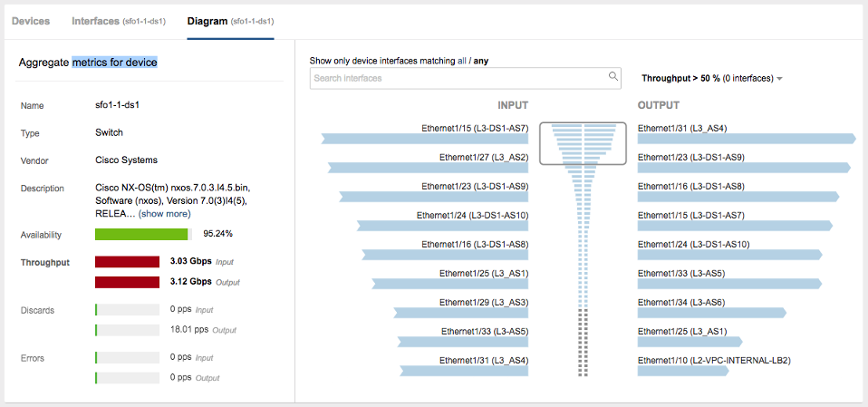Viewport: 868px width, 407px height.
Task: Select input arrow Ethernet1/15 (L3-DS1-AS7)
Action: pyautogui.click(x=425, y=139)
